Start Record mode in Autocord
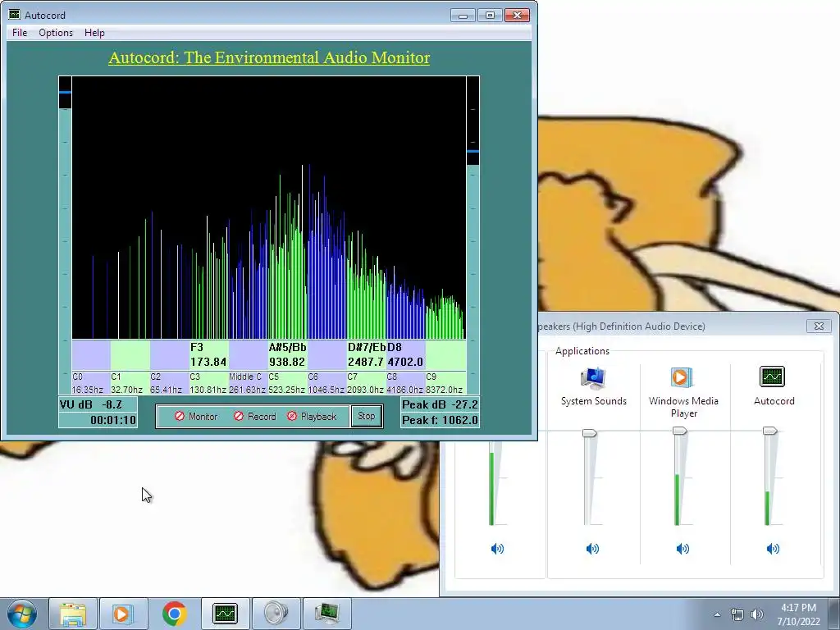Image resolution: width=840 pixels, height=630 pixels. [254, 416]
